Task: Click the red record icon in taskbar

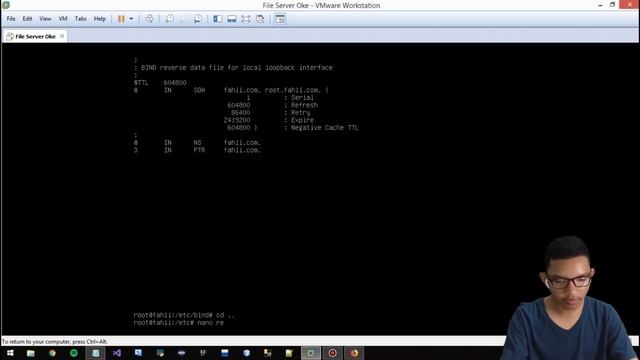Action: pos(333,353)
